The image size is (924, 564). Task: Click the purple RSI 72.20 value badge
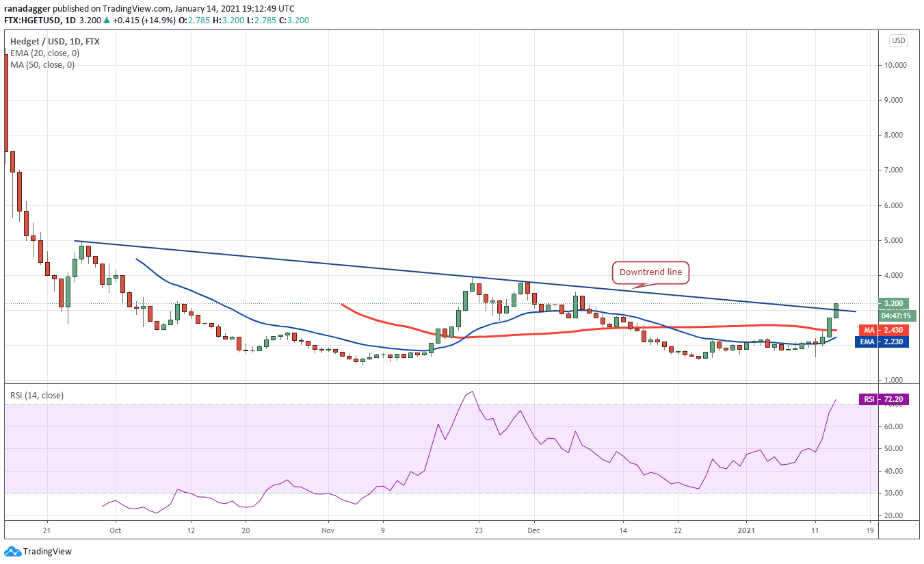tap(884, 400)
